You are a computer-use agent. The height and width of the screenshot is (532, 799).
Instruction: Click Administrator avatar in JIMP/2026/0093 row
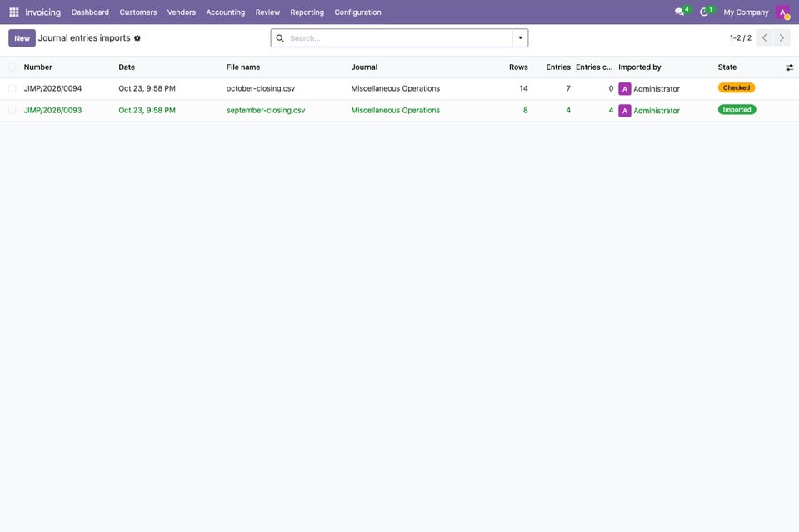click(x=625, y=111)
